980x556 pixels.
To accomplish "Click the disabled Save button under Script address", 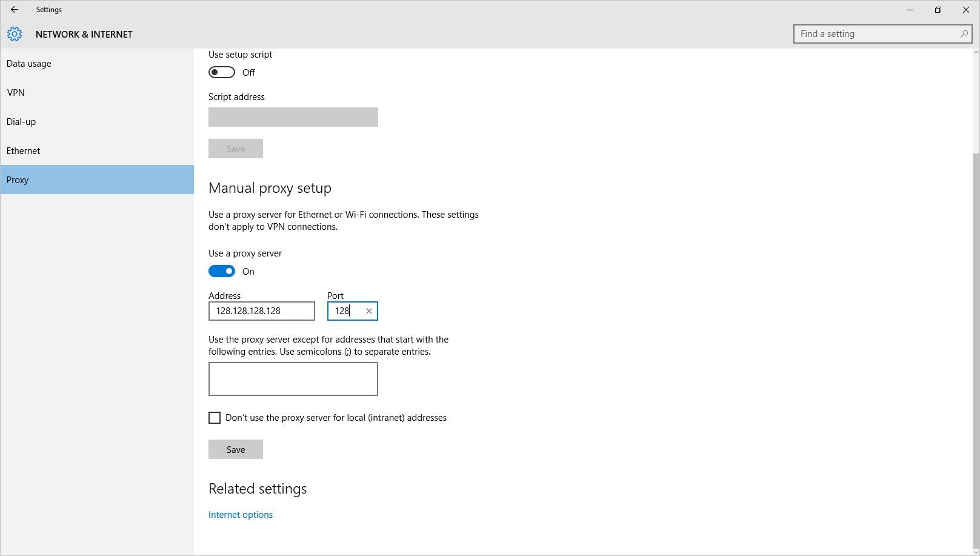I will point(235,148).
